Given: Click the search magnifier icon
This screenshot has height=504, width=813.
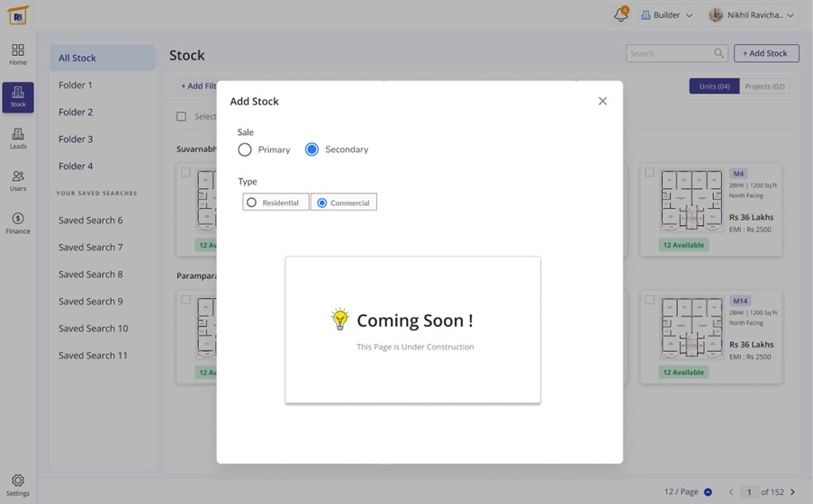Looking at the screenshot, I should [718, 54].
